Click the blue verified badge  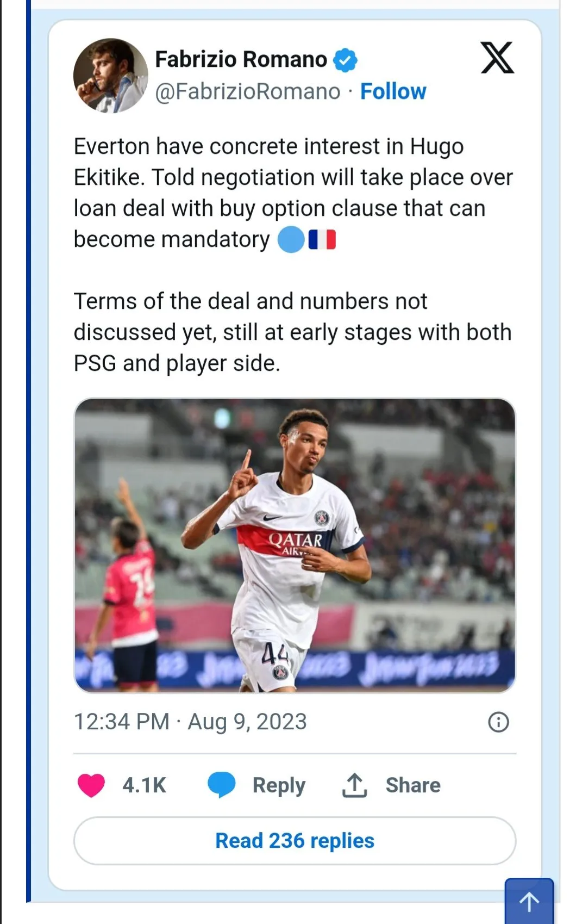[x=345, y=60]
